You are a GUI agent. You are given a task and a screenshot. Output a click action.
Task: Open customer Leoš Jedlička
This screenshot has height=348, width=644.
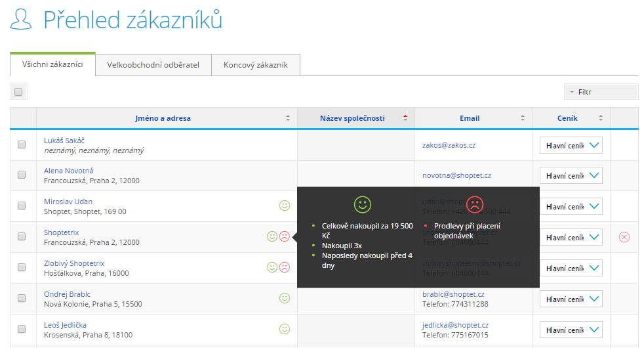tap(66, 325)
